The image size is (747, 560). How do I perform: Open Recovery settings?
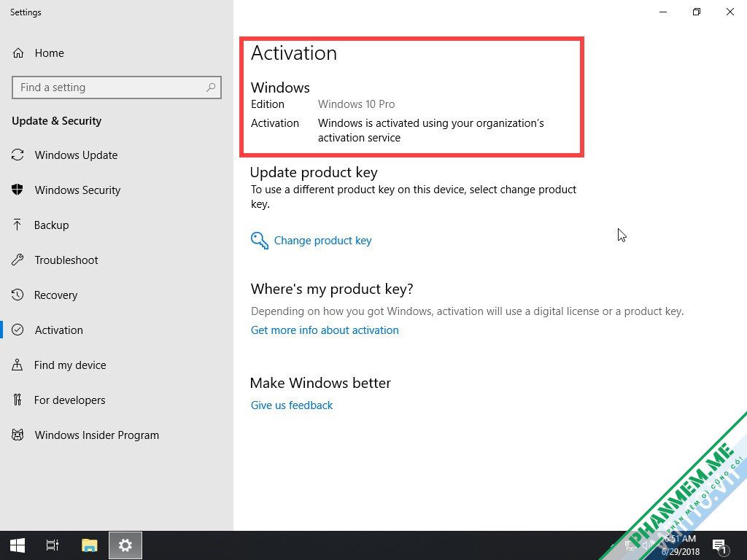click(x=55, y=295)
